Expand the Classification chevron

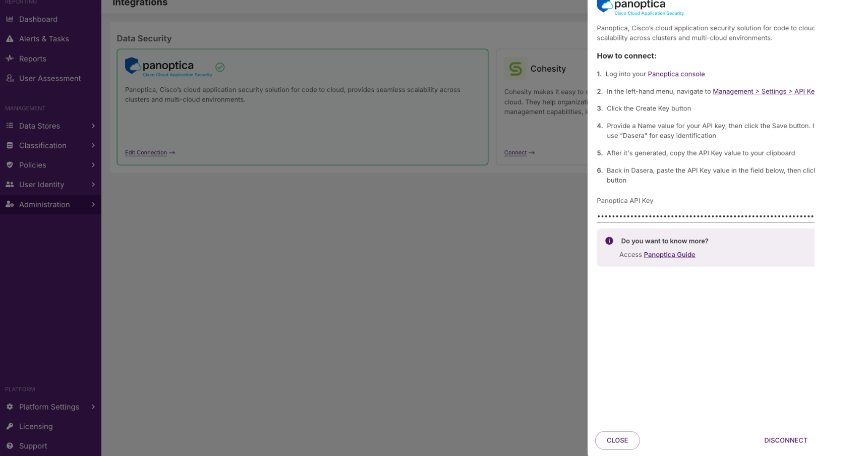tap(93, 145)
